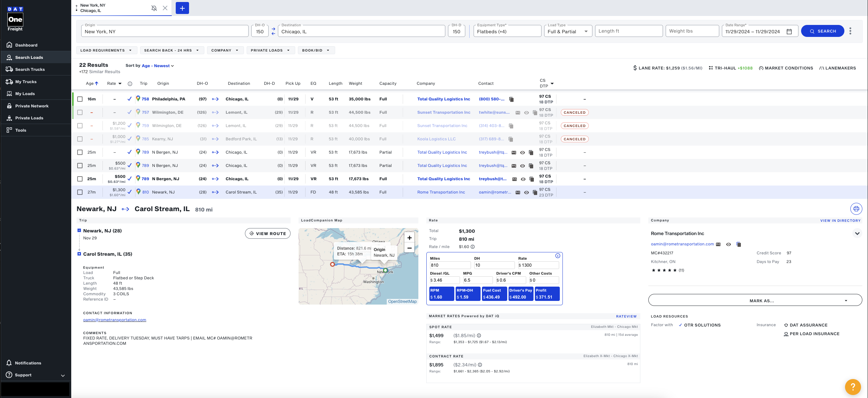868x398 pixels.
Task: Send email from company panel envelope icon
Action: (x=718, y=244)
